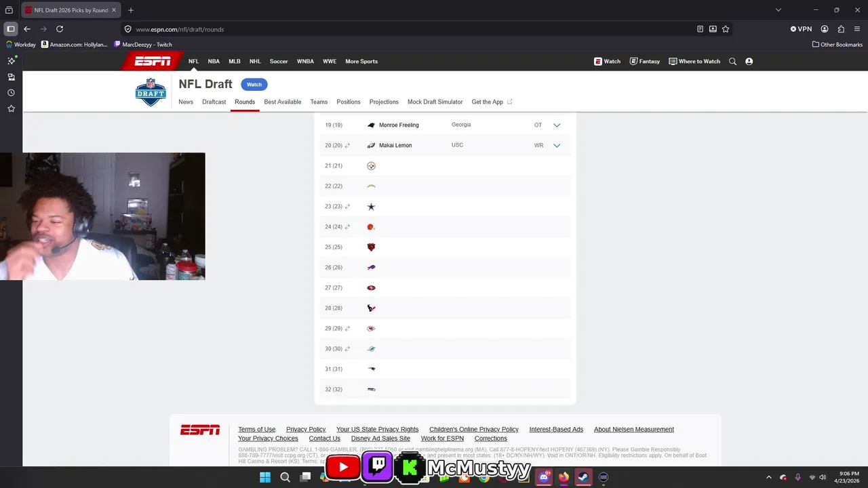
Task: Click the 49ers logo at pick 27
Action: 371,288
